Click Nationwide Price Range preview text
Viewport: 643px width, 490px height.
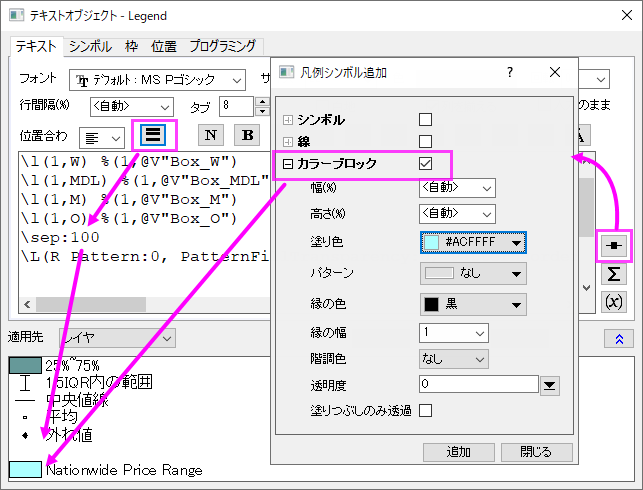(x=124, y=470)
